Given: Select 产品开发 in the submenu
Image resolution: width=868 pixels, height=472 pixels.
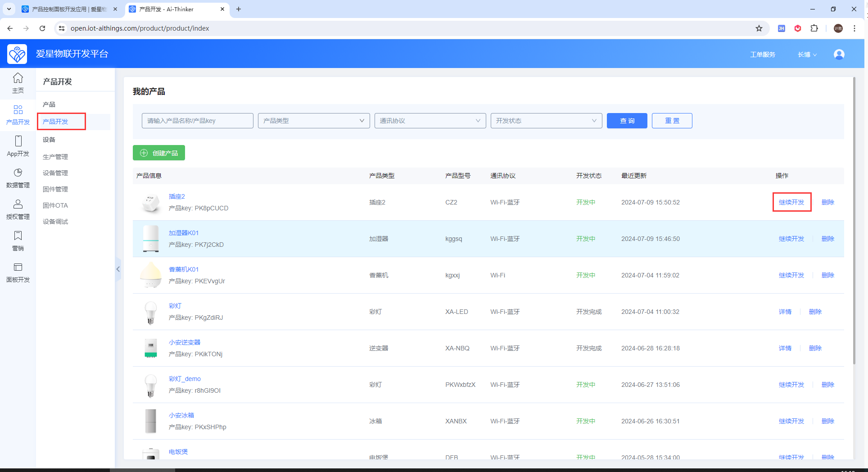Looking at the screenshot, I should pos(55,122).
